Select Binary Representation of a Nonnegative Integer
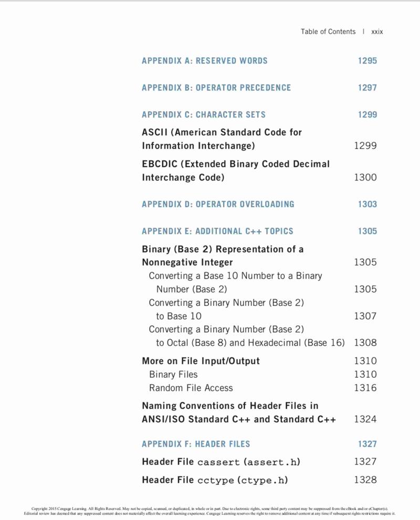420x520 pixels. click(222, 256)
